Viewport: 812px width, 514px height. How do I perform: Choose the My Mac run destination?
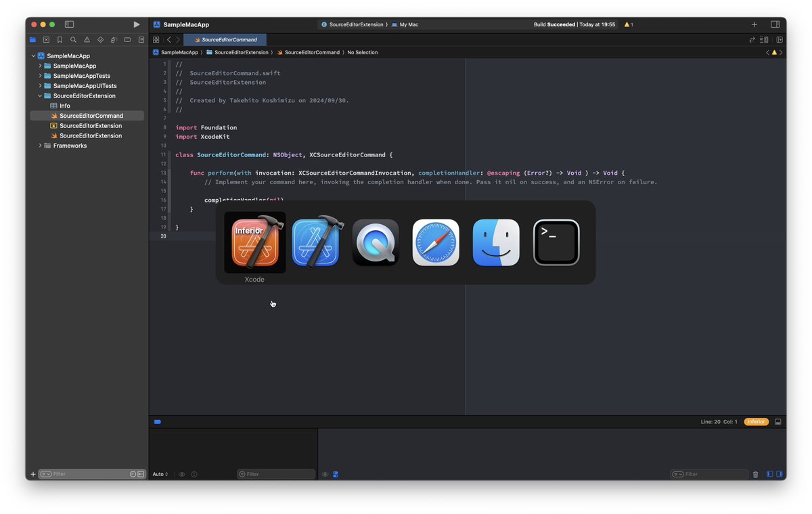[x=405, y=24]
